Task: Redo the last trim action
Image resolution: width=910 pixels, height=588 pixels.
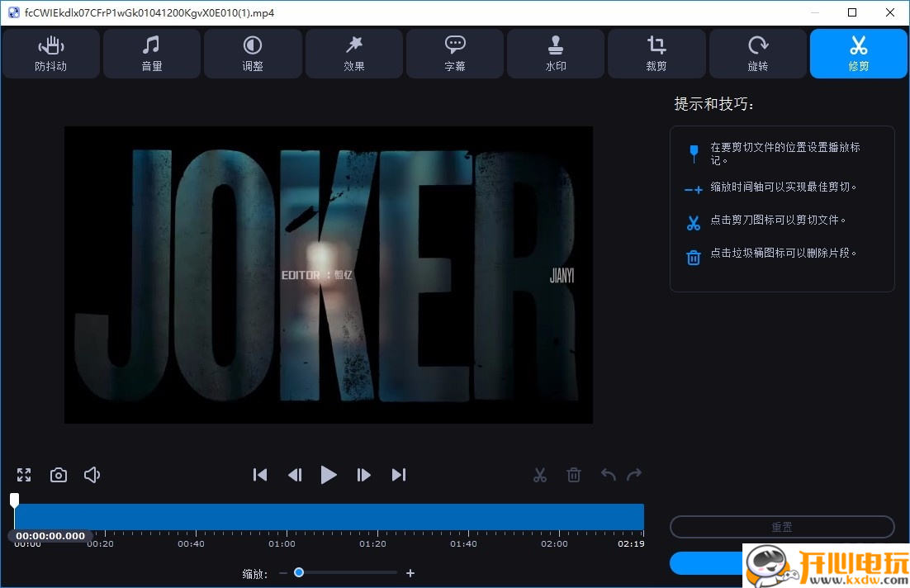Action: click(634, 475)
